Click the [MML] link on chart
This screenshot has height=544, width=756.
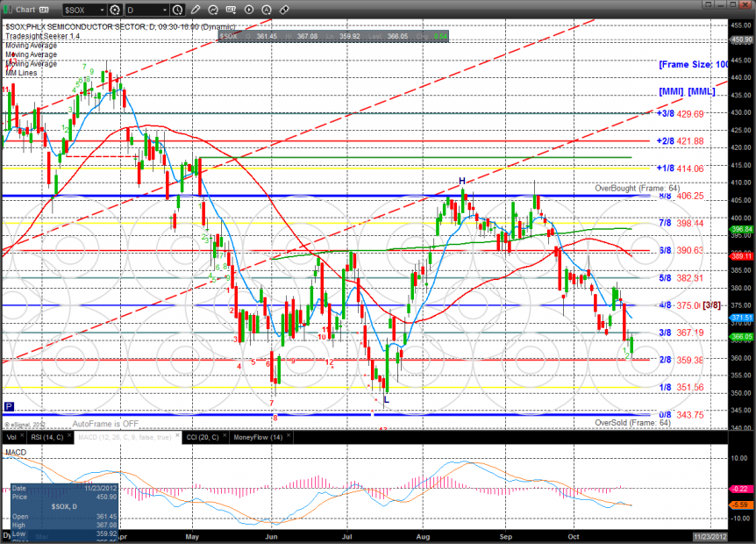[702, 91]
